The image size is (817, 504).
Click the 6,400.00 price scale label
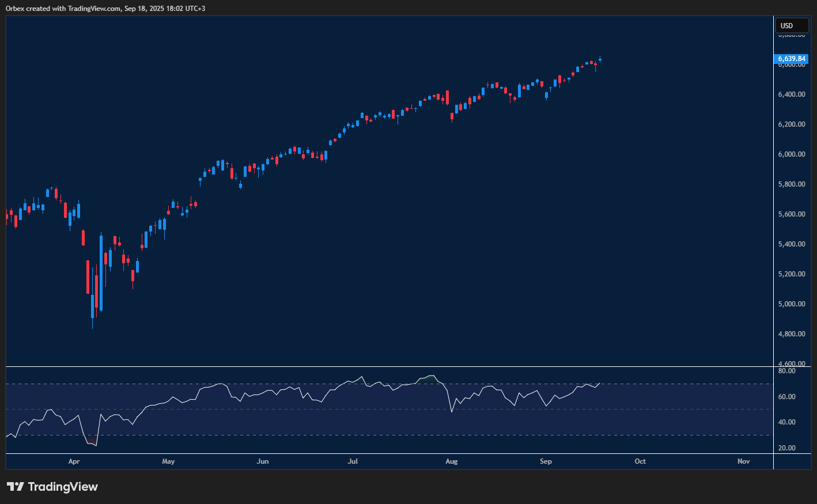click(x=792, y=94)
